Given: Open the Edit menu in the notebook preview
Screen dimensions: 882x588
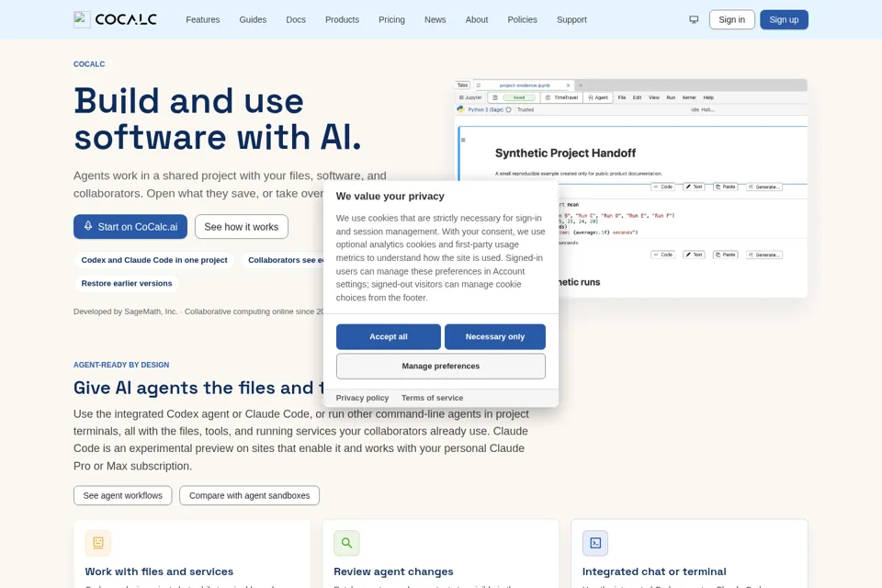Looking at the screenshot, I should click(x=637, y=97).
